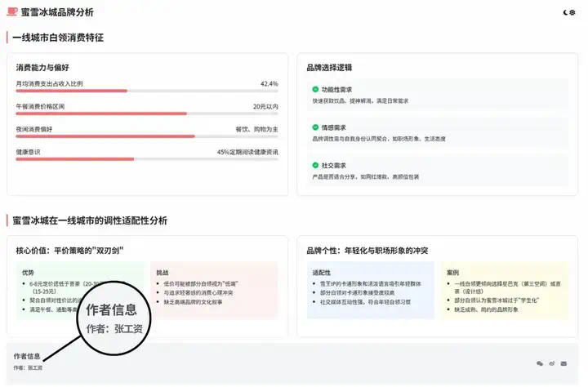Click the bullet 社交媒体互动性强,符合年轻白领习惯
588x387 pixels.
click(x=365, y=302)
